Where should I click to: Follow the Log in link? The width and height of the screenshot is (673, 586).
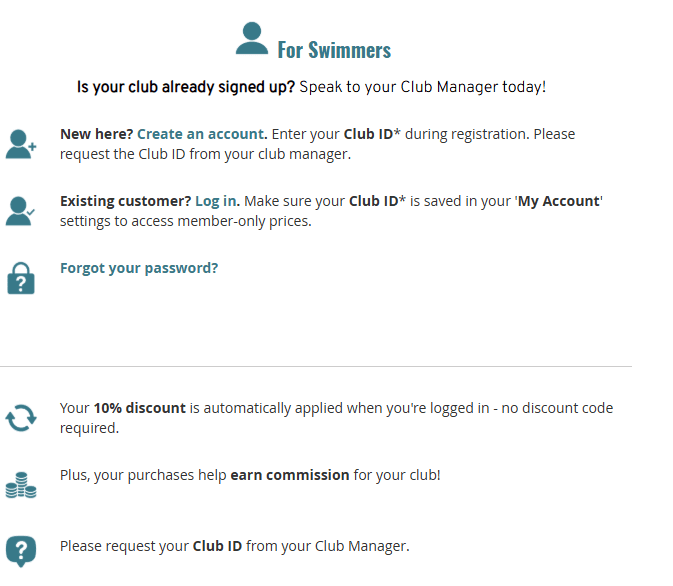(217, 201)
